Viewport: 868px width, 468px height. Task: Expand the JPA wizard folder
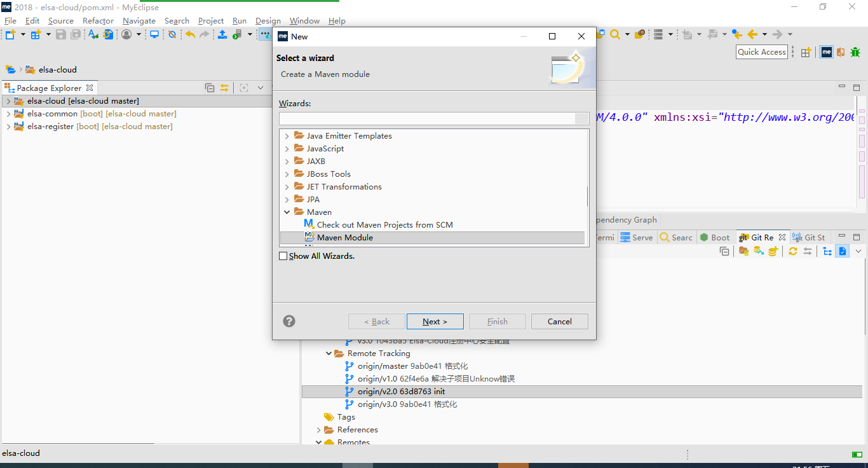tap(287, 200)
